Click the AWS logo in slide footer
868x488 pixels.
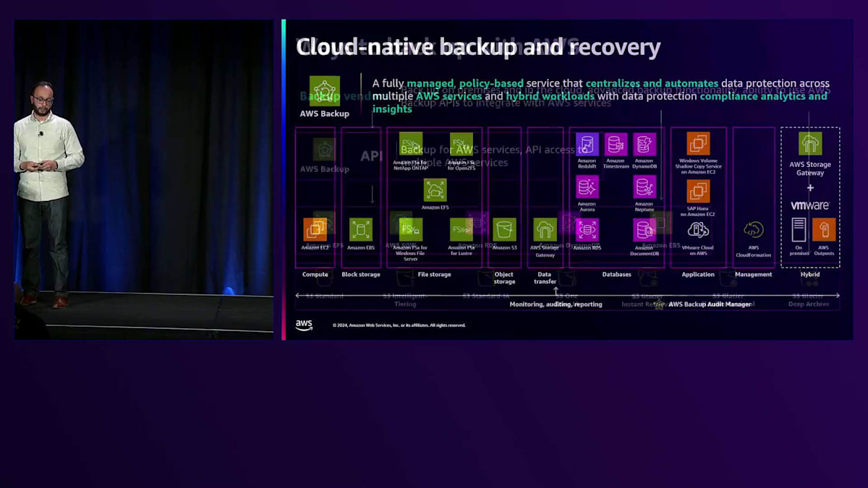(x=304, y=325)
